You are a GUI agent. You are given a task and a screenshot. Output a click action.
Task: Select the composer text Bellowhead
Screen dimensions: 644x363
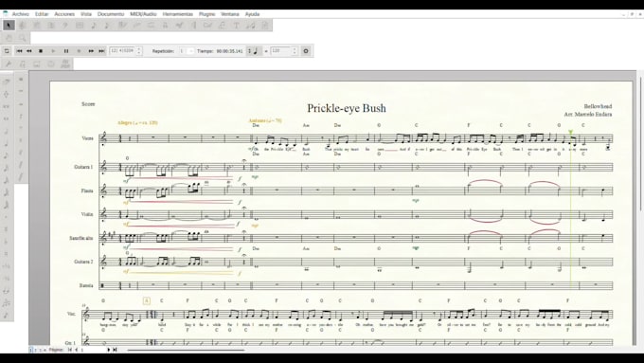598,106
